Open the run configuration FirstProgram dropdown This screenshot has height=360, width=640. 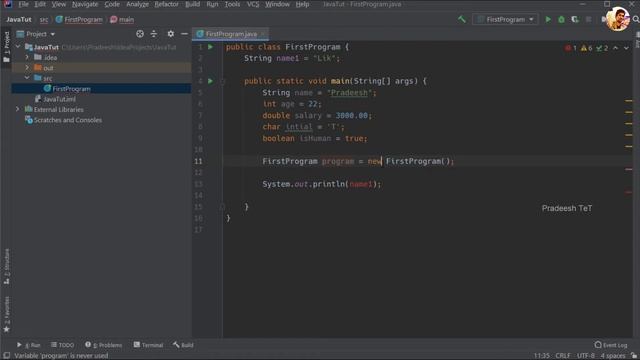click(505, 20)
